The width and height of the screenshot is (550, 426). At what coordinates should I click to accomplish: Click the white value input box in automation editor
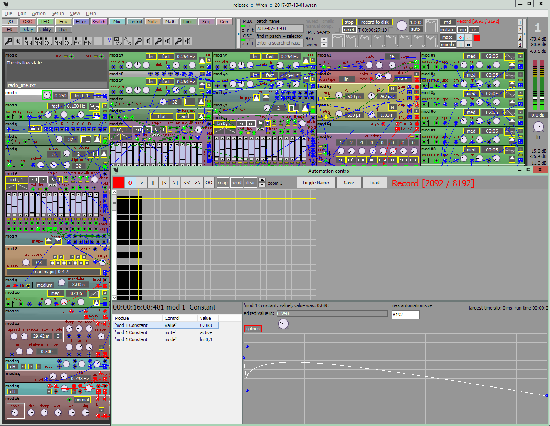pyautogui.click(x=405, y=314)
